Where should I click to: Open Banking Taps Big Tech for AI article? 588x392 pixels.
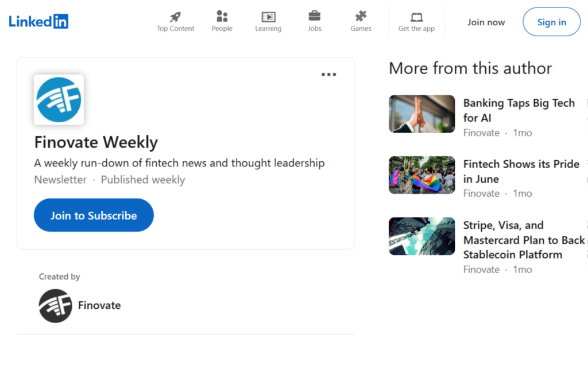point(519,110)
